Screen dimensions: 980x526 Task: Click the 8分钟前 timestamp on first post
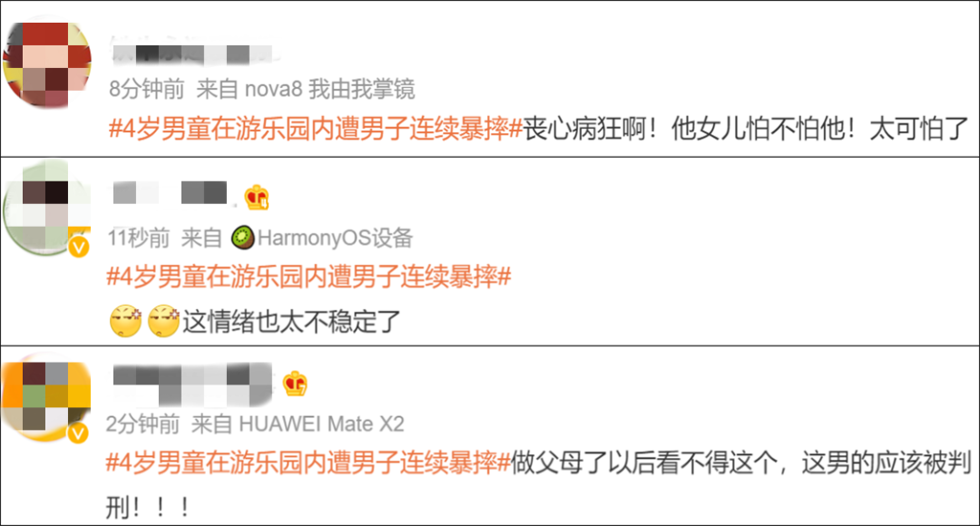click(147, 90)
